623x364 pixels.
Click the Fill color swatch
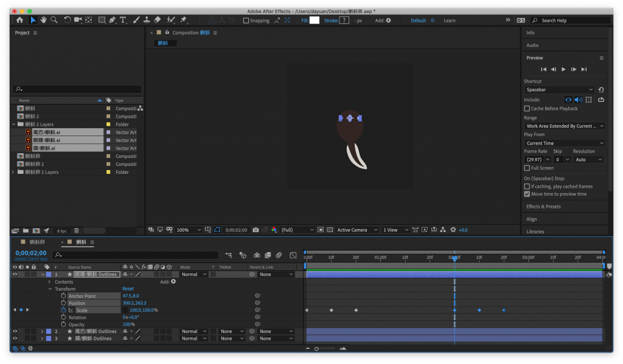click(314, 20)
